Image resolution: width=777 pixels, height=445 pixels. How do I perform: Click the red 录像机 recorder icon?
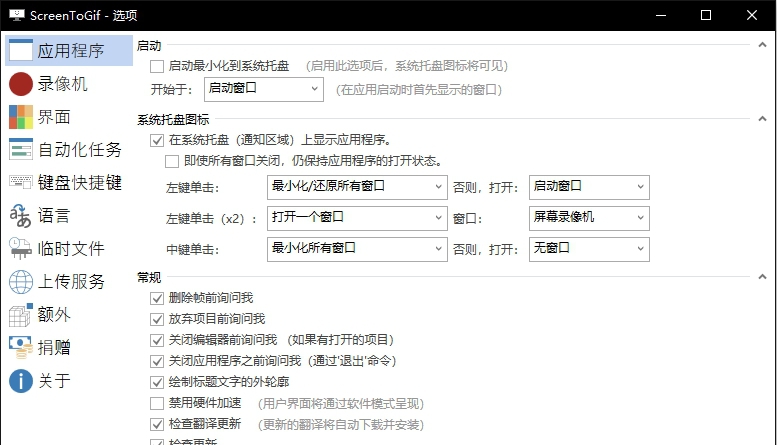(x=21, y=84)
